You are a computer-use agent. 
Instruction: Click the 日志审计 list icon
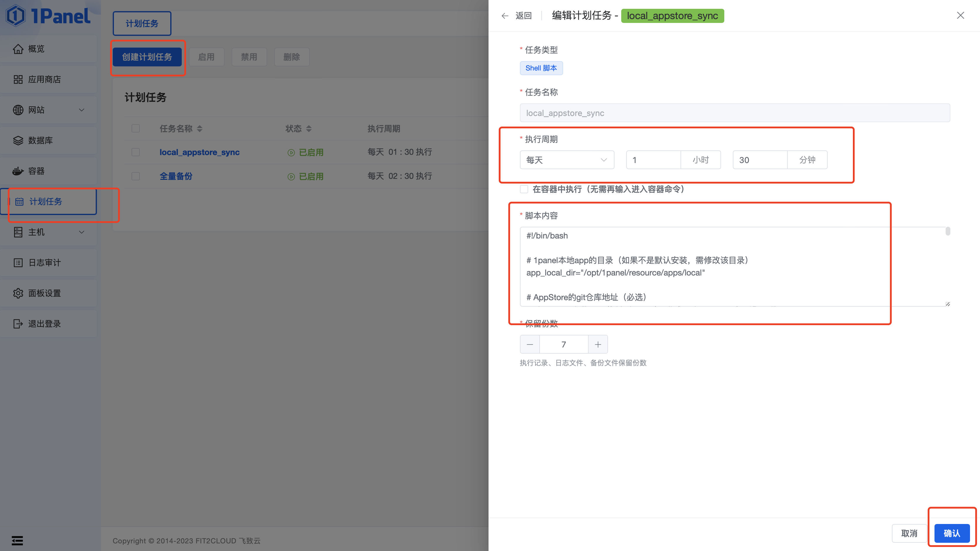click(x=18, y=263)
